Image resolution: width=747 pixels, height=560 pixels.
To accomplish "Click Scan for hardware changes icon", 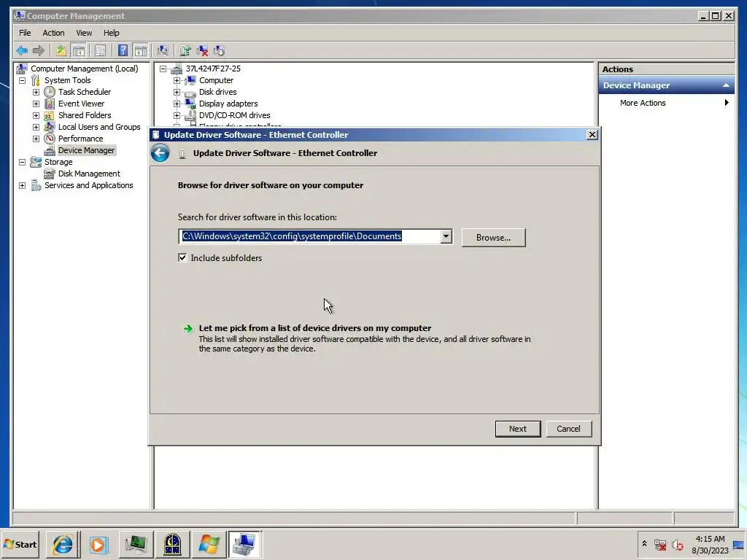I will [x=163, y=50].
